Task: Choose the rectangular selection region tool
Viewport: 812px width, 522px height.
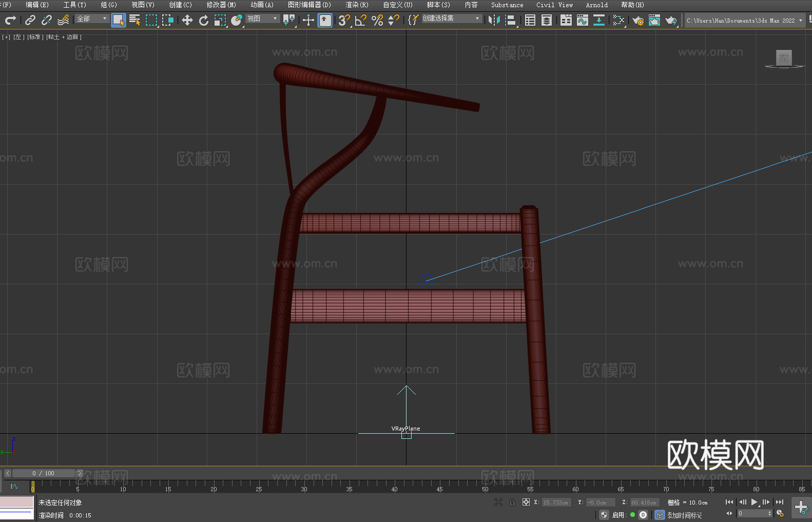Action: click(151, 20)
